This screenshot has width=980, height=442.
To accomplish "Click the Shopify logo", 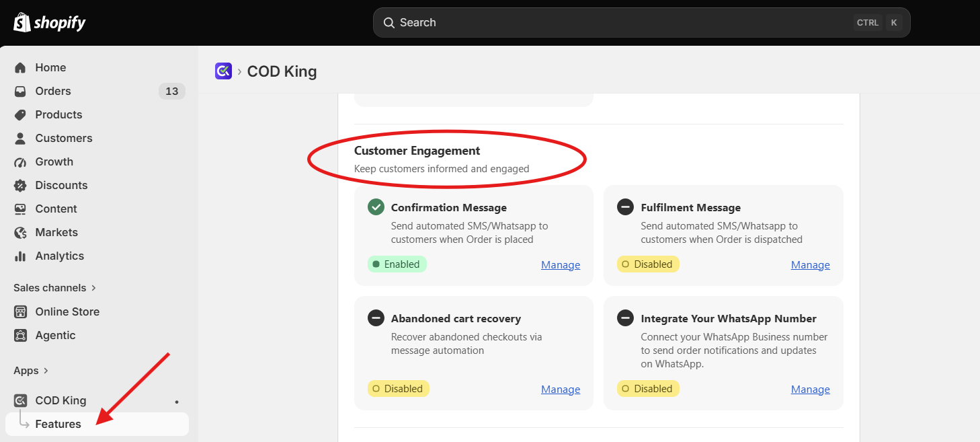I will (50, 23).
